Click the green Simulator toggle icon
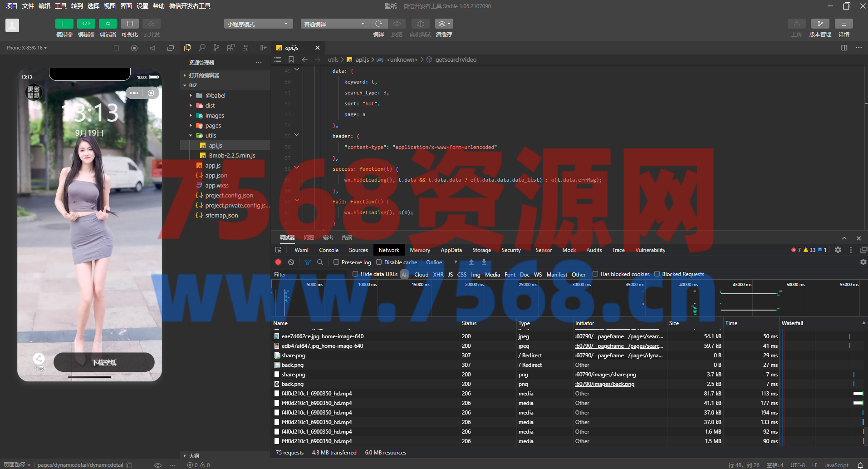This screenshot has height=469, width=868. coord(64,24)
